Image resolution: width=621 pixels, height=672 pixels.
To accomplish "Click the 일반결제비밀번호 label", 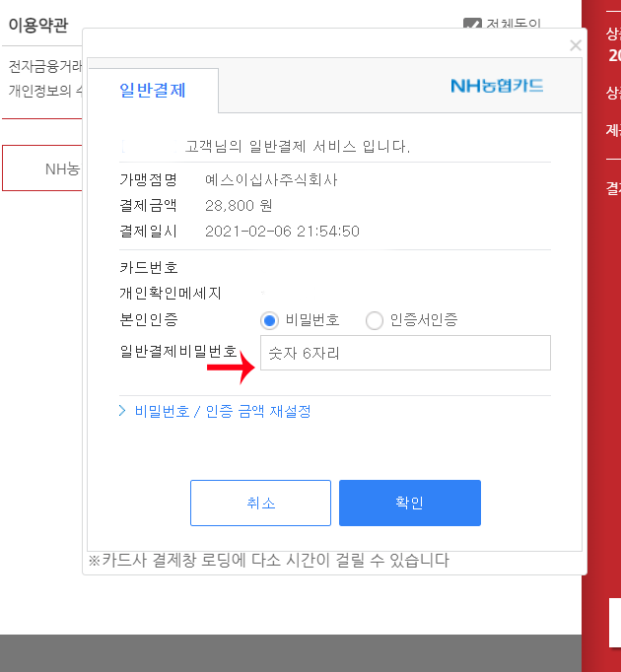I will pos(178,352).
